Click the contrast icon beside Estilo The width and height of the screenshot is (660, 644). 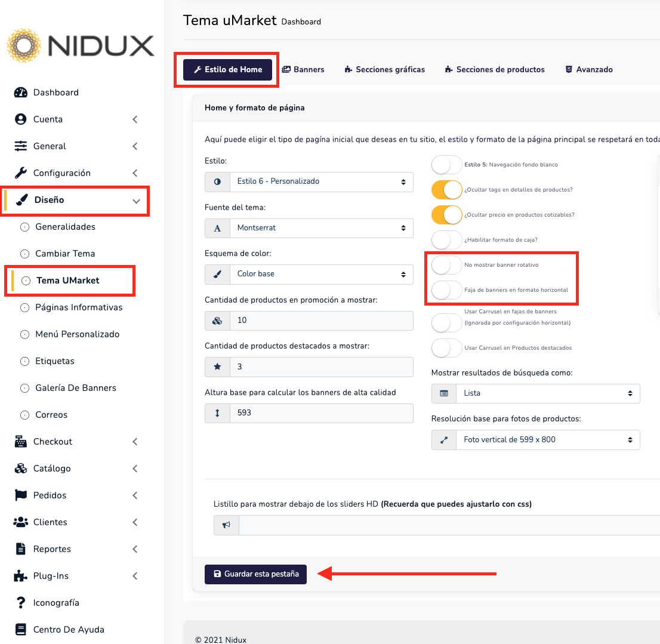pos(217,182)
